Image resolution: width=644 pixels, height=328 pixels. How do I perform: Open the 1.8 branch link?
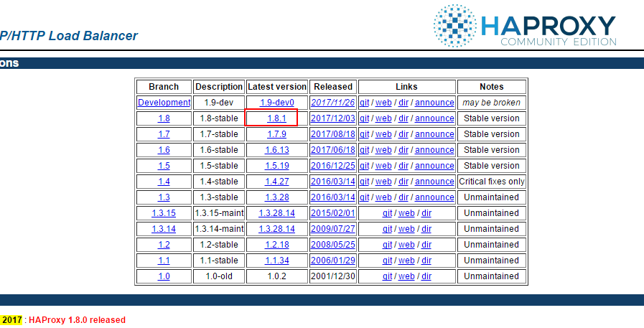(x=164, y=118)
